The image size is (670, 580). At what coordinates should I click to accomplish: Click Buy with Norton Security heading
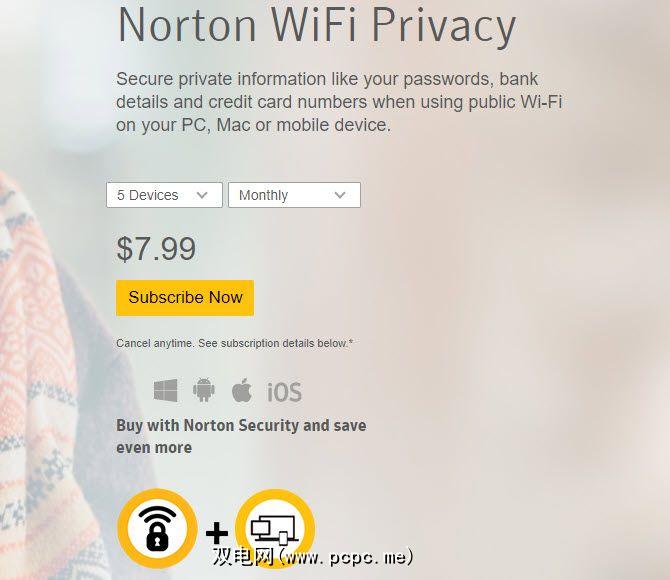241,436
